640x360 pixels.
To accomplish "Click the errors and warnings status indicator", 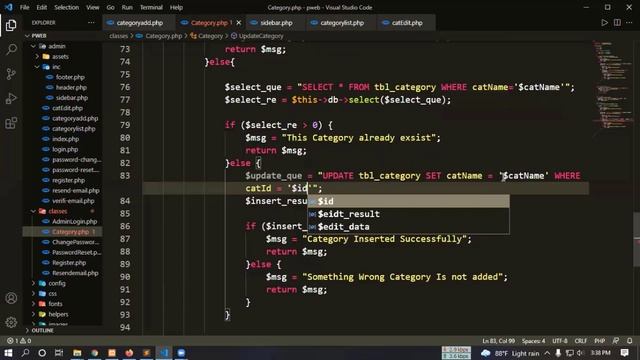I will tap(19, 341).
